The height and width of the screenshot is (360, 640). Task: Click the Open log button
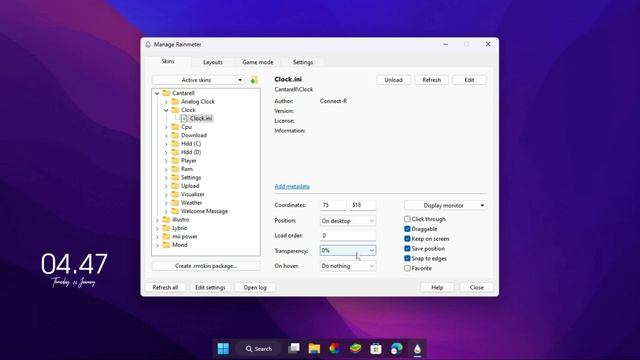point(255,287)
